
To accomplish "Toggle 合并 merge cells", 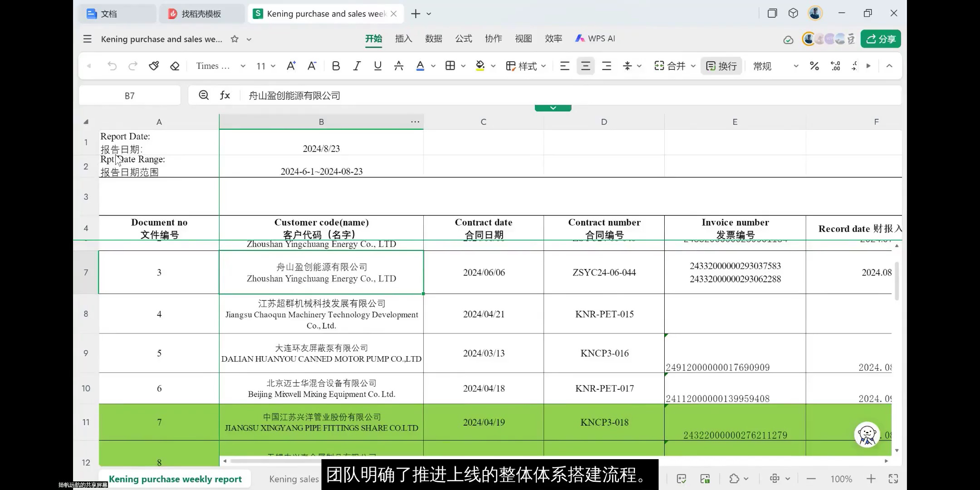I will click(673, 66).
